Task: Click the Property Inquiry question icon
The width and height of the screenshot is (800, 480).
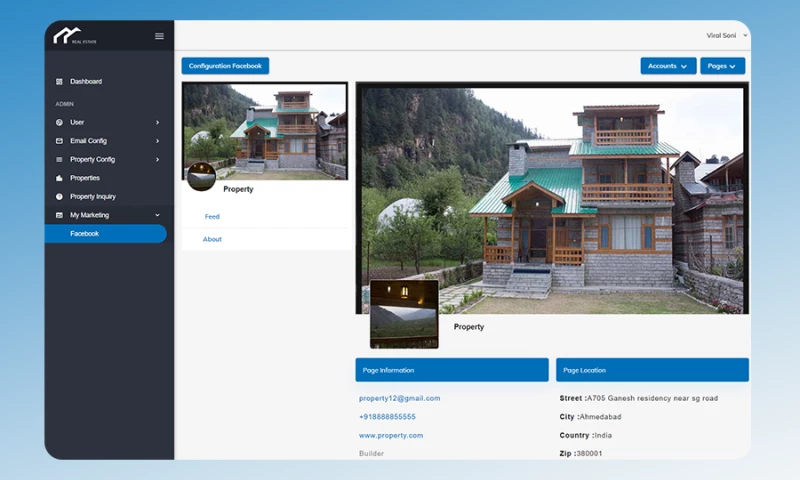Action: (x=59, y=196)
